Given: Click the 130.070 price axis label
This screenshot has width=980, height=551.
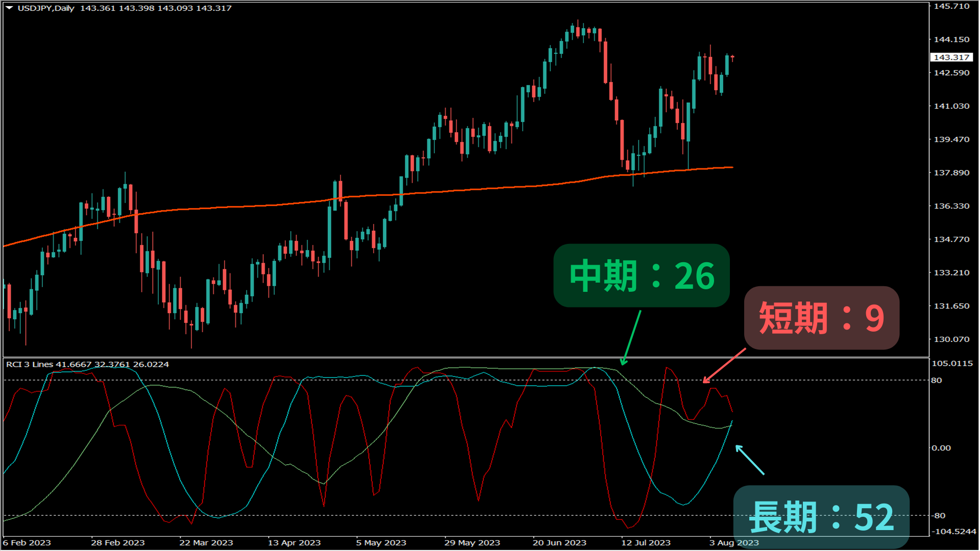Looking at the screenshot, I should 951,339.
